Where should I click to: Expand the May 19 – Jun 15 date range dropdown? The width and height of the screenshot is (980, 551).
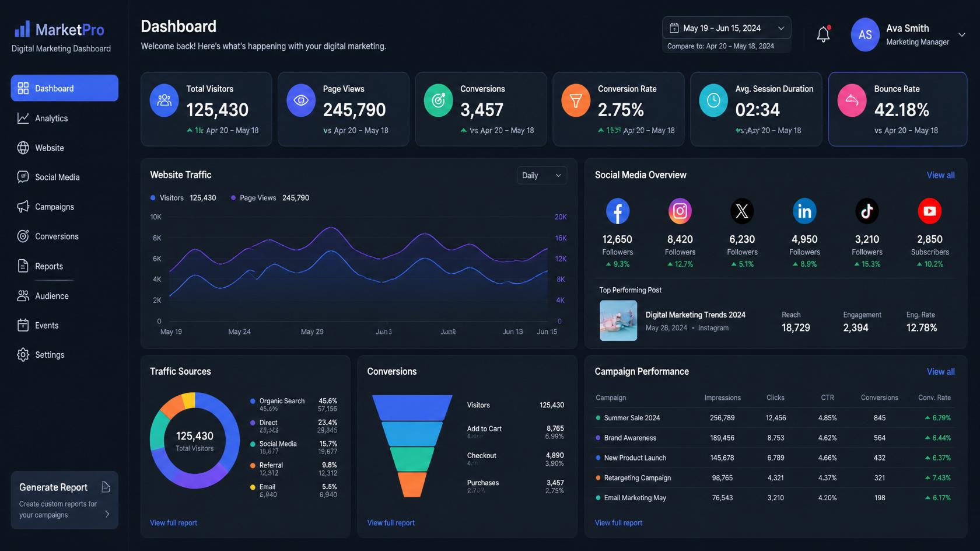point(727,28)
